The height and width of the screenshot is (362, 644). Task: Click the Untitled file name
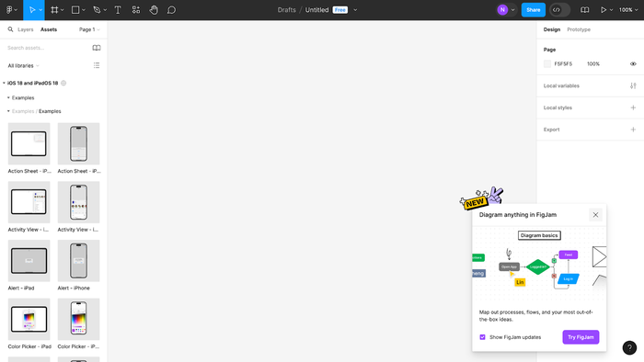tap(316, 10)
